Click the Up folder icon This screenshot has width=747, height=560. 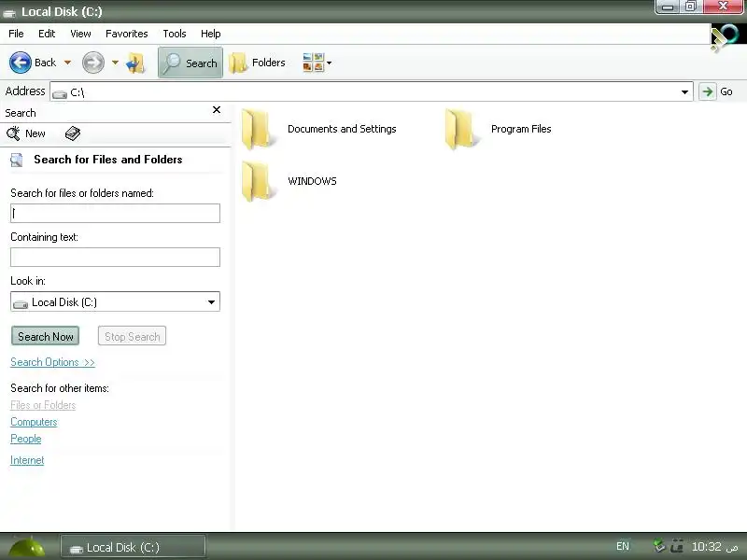tap(135, 63)
